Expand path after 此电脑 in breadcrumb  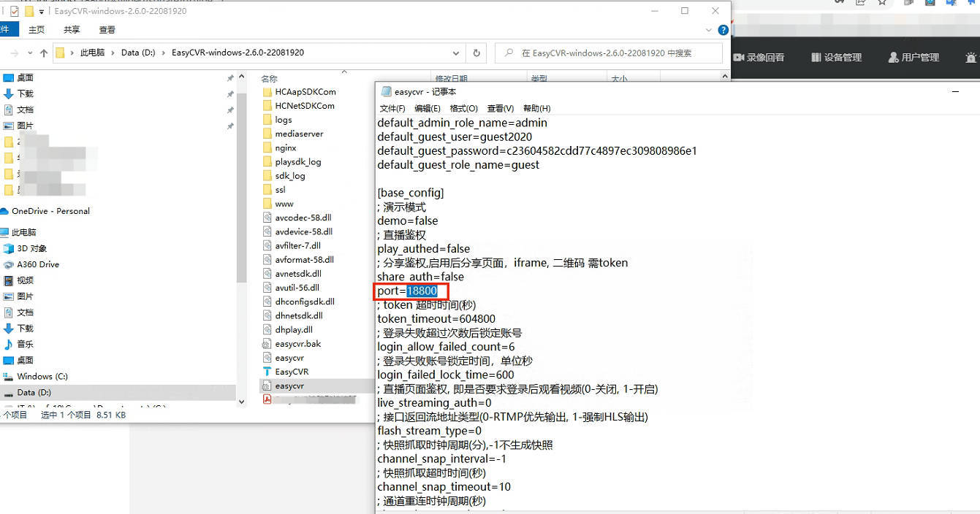coord(113,53)
